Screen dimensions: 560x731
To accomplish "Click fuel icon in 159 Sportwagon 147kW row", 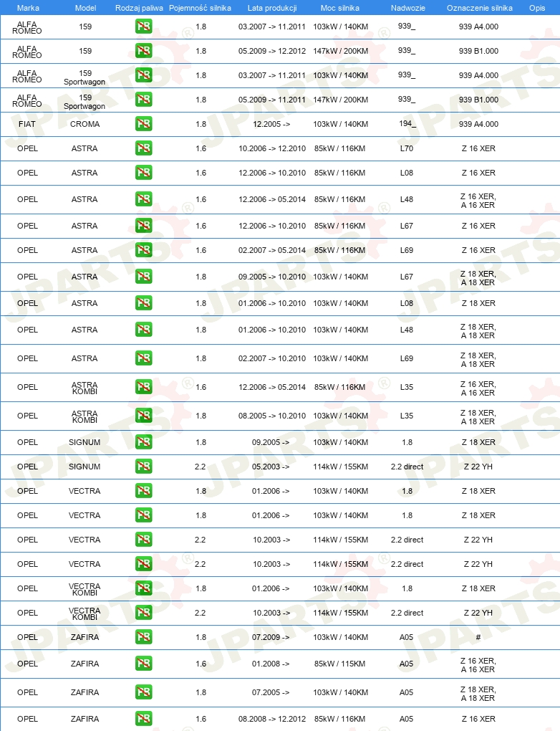I will pyautogui.click(x=143, y=100).
